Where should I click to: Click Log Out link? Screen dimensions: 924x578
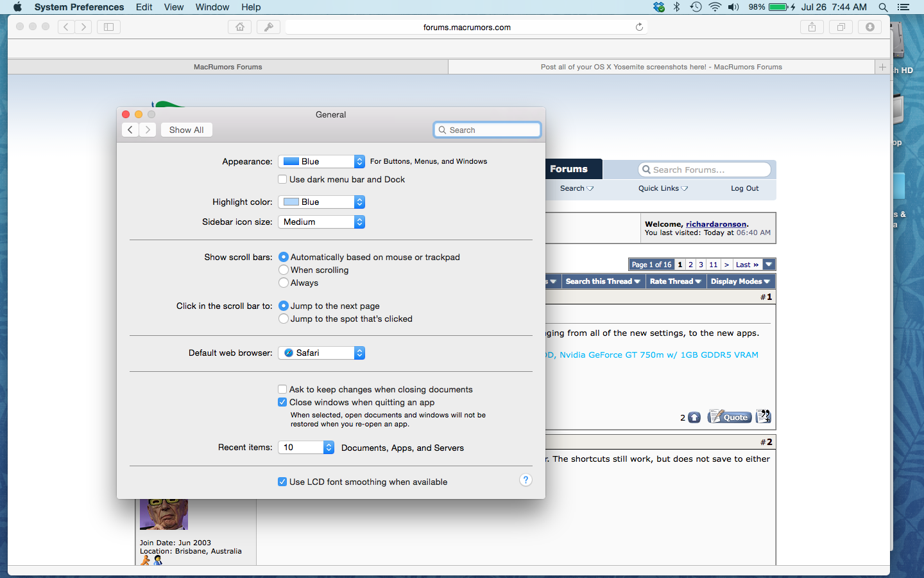[x=744, y=188]
